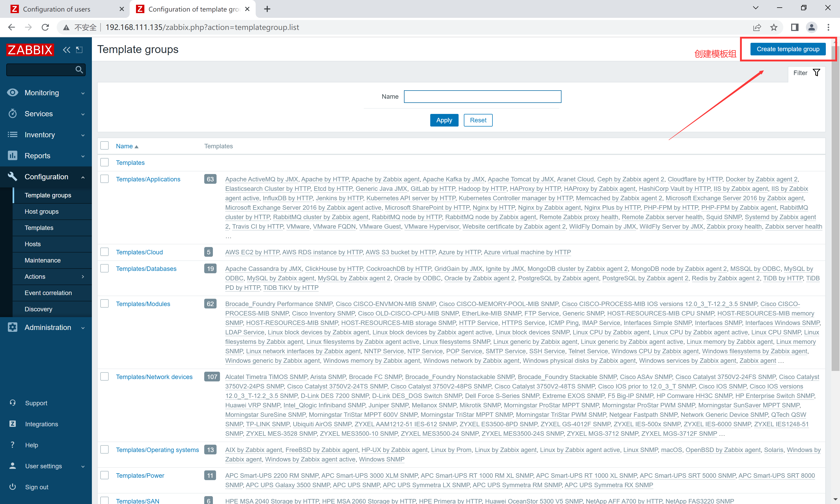Expand the Services menu chevron
Image resolution: width=840 pixels, height=504 pixels.
tap(83, 114)
